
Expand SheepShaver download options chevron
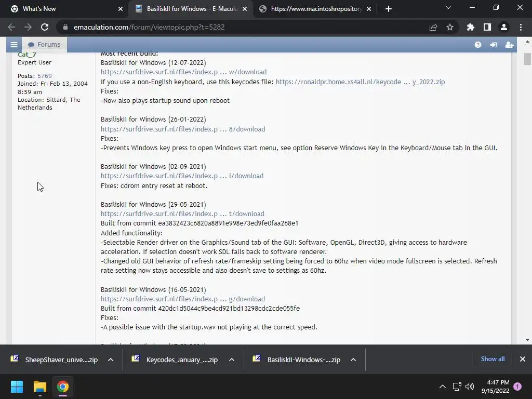[x=111, y=360]
